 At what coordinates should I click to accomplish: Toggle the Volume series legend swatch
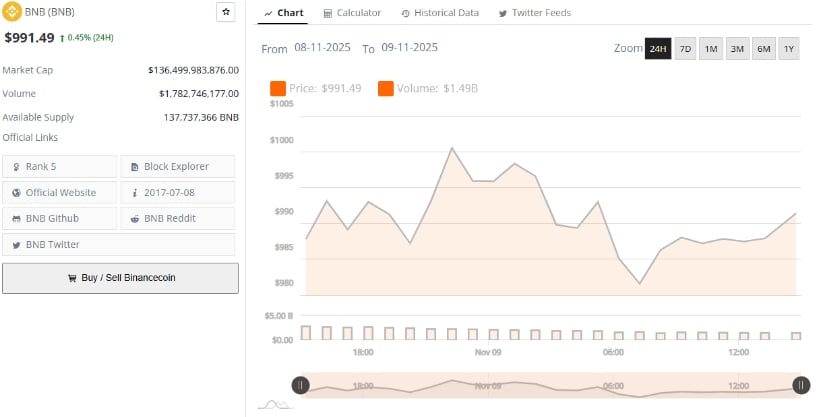point(385,89)
